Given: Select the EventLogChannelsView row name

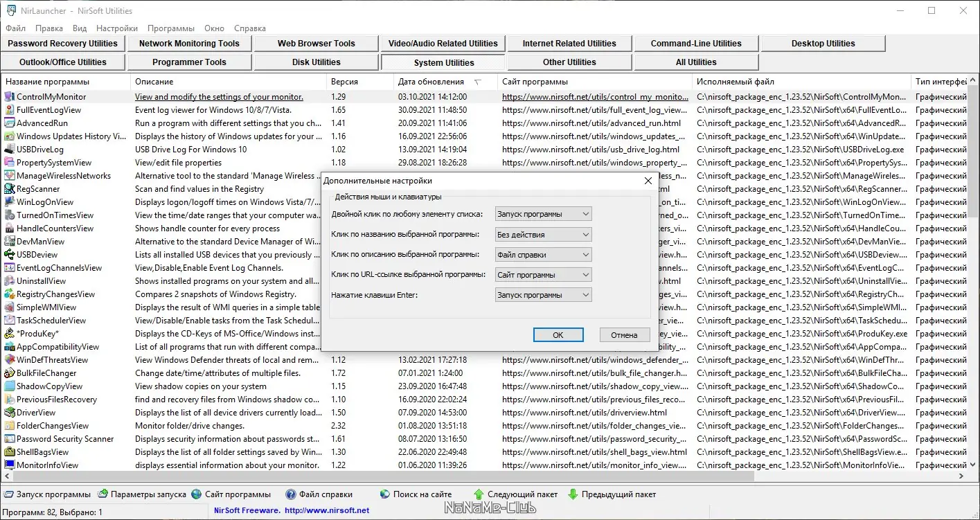Looking at the screenshot, I should [59, 268].
